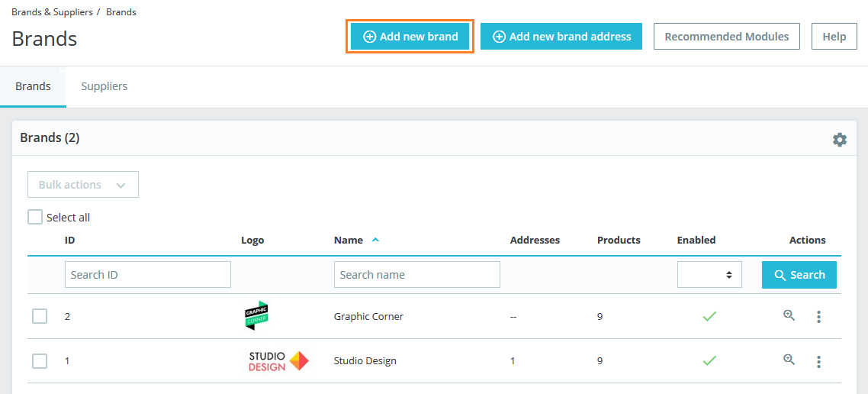Image resolution: width=868 pixels, height=394 pixels.
Task: Click Add new brand address button
Action: (561, 37)
